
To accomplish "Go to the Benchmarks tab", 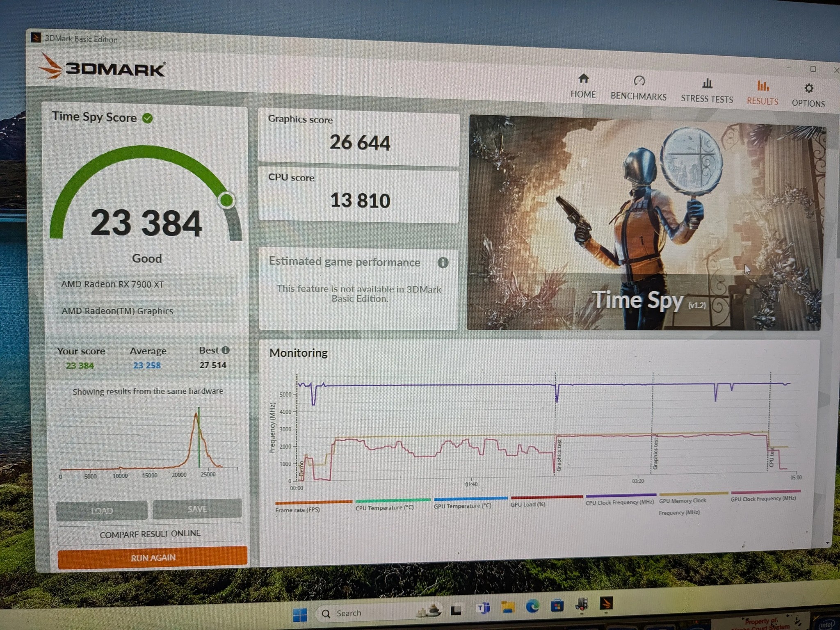I will tap(638, 88).
